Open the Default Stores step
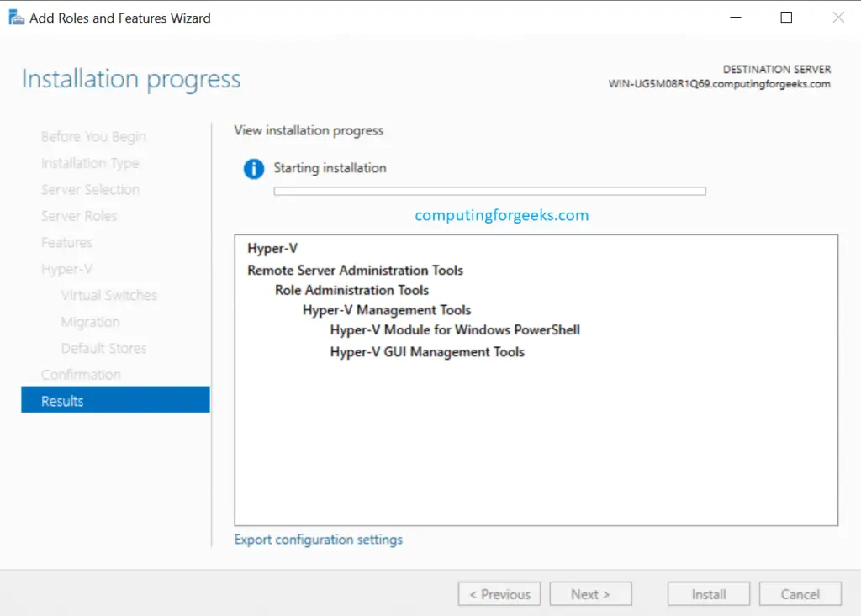This screenshot has height=616, width=861. [x=103, y=348]
